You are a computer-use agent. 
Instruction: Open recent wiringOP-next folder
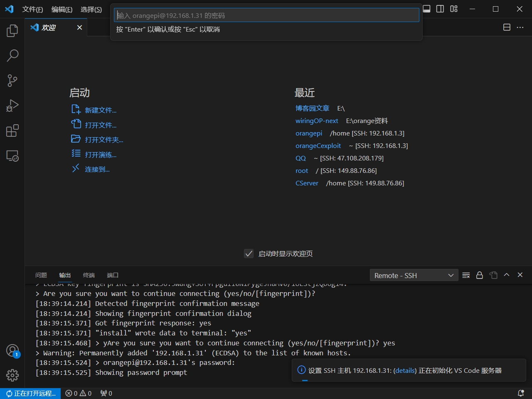(317, 121)
